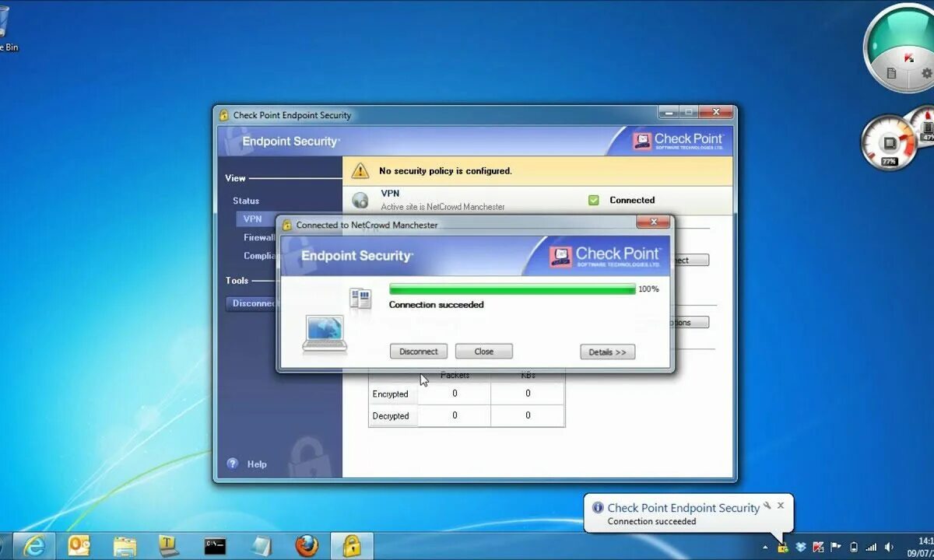Show hidden tray icons arrow
This screenshot has height=560, width=934.
click(x=764, y=547)
